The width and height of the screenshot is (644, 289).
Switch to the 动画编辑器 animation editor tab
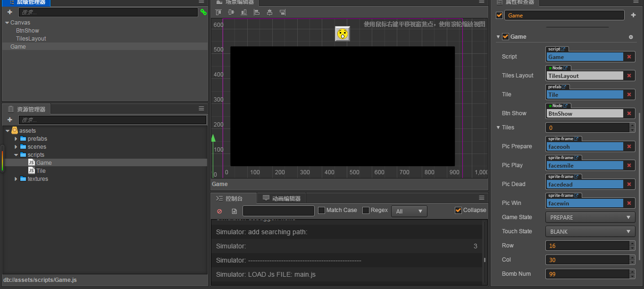(x=282, y=198)
